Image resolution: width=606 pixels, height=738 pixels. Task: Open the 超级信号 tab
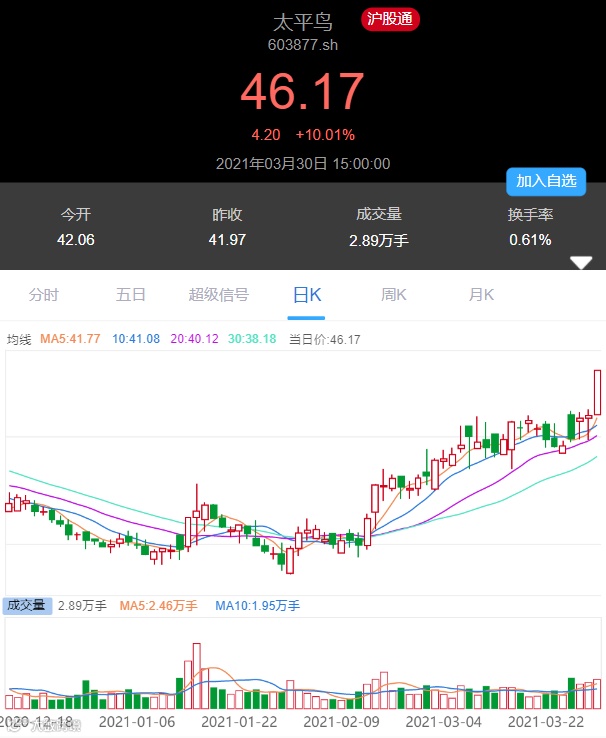pos(219,295)
